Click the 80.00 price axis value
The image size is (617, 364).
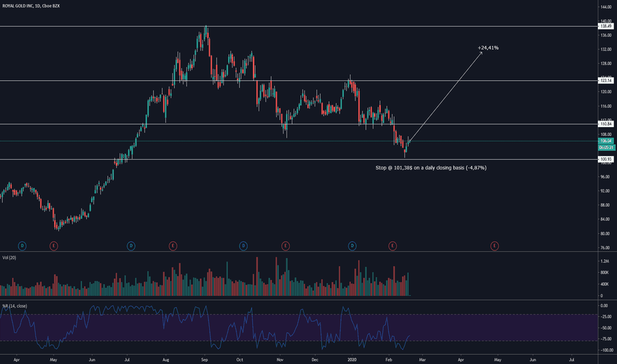[605, 234]
